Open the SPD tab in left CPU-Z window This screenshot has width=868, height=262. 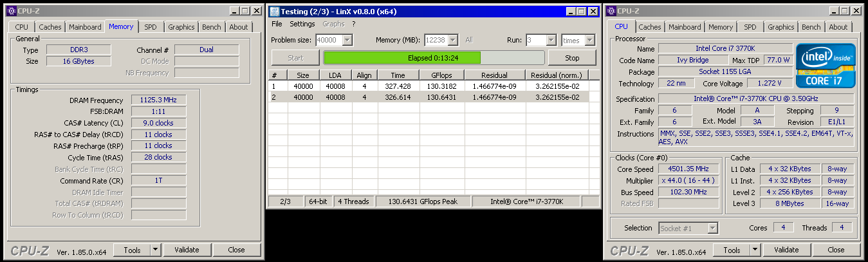151,27
